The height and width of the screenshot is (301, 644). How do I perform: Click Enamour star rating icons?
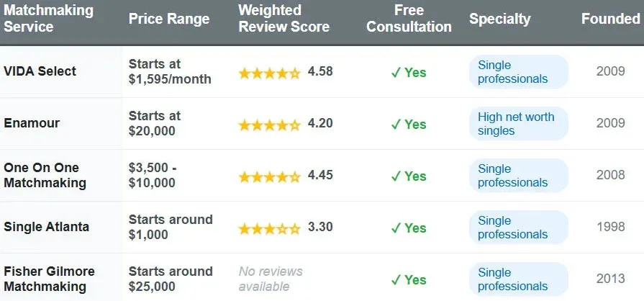click(x=270, y=124)
